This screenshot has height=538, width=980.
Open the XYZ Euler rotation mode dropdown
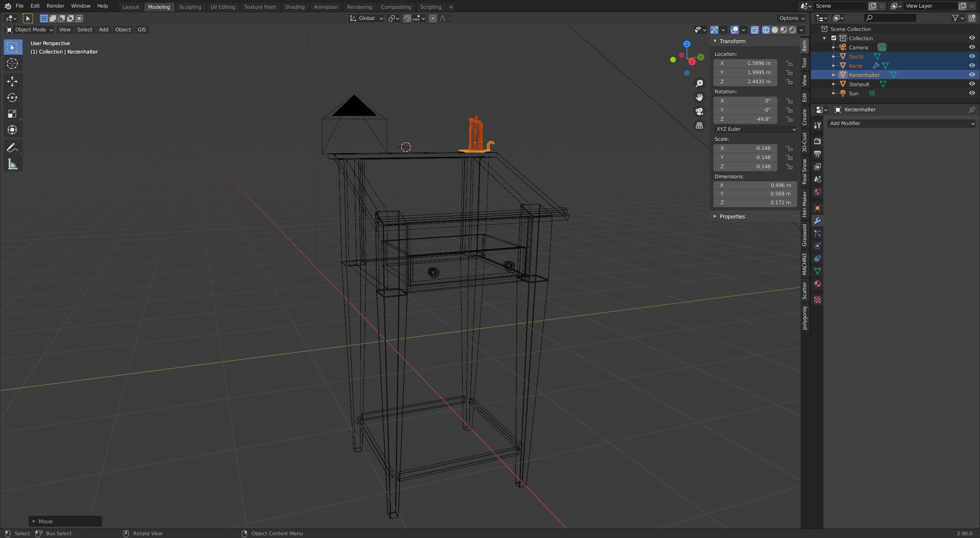click(x=755, y=129)
